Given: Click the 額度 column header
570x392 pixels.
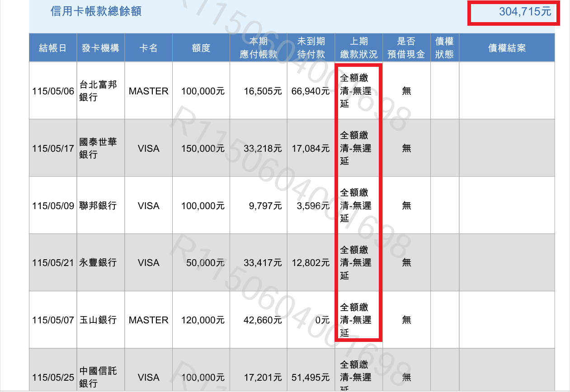Looking at the screenshot, I should coord(201,48).
